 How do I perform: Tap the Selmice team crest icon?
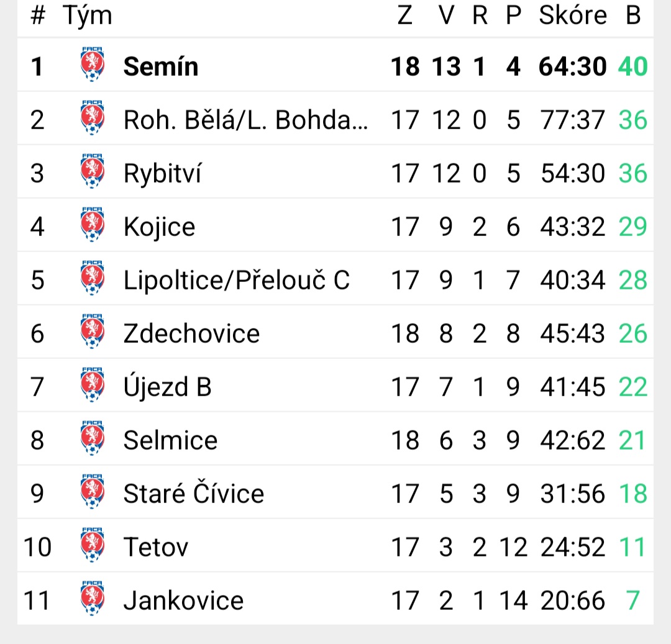pos(92,438)
